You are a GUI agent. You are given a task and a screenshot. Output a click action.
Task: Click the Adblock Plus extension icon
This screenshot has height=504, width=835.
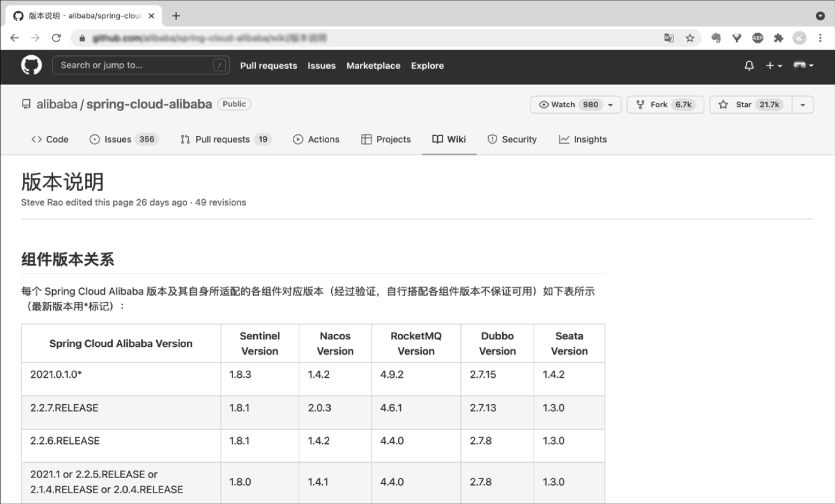tap(757, 38)
